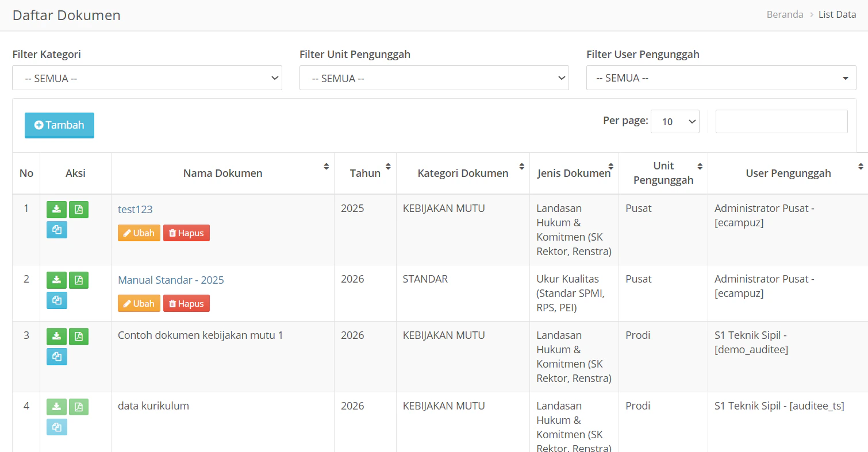Screen dimensions: 868x452
Task: Open the Filter User Pengunggah dropdown
Action: 721,78
